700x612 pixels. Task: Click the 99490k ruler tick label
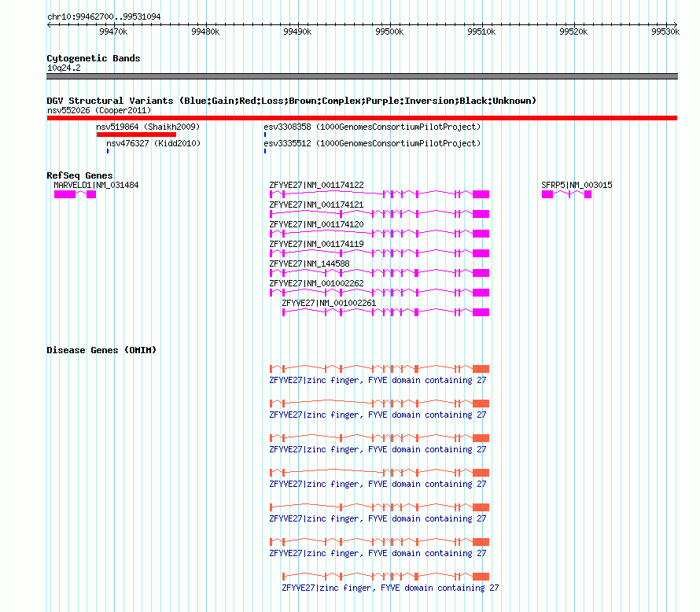pos(297,31)
